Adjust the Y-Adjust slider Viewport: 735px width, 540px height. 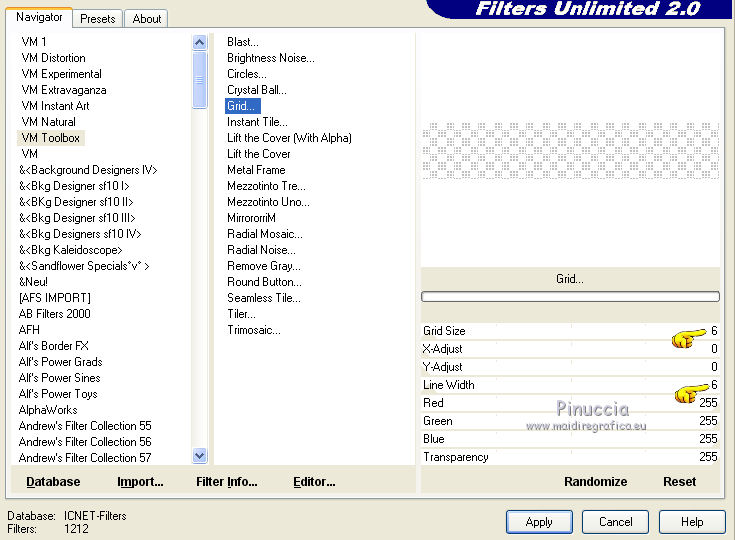point(570,367)
